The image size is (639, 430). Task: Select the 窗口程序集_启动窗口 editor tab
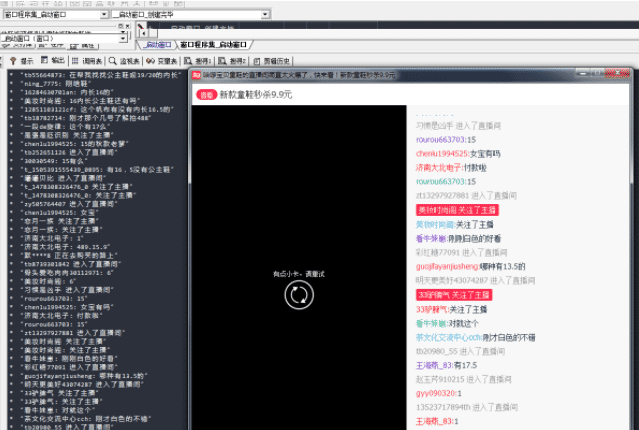click(213, 45)
